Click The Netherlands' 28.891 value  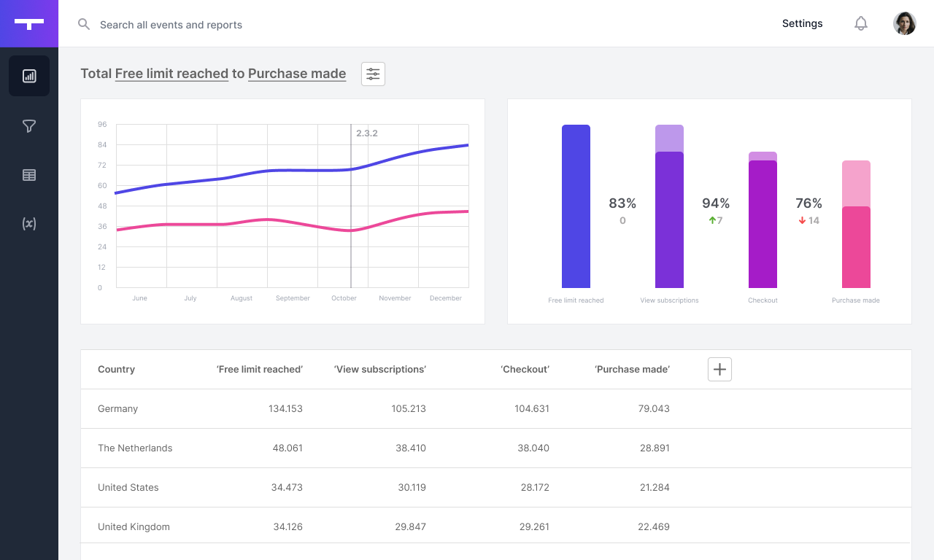click(x=655, y=448)
